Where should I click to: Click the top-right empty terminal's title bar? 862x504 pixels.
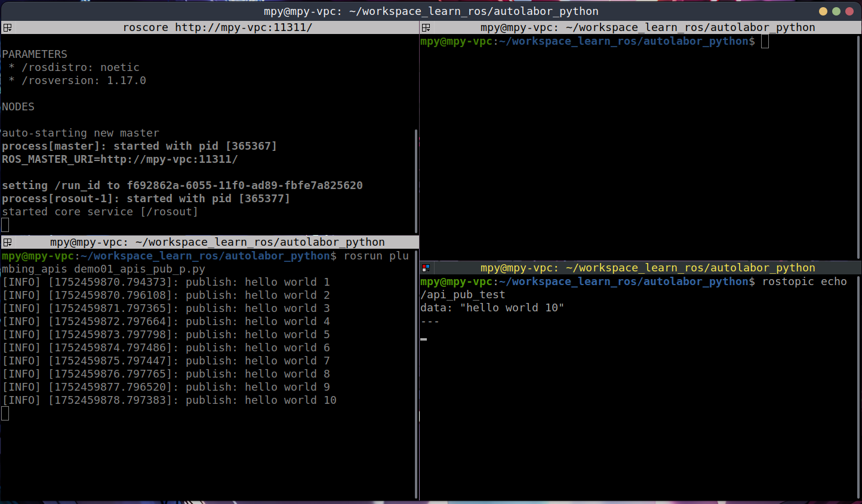click(647, 27)
